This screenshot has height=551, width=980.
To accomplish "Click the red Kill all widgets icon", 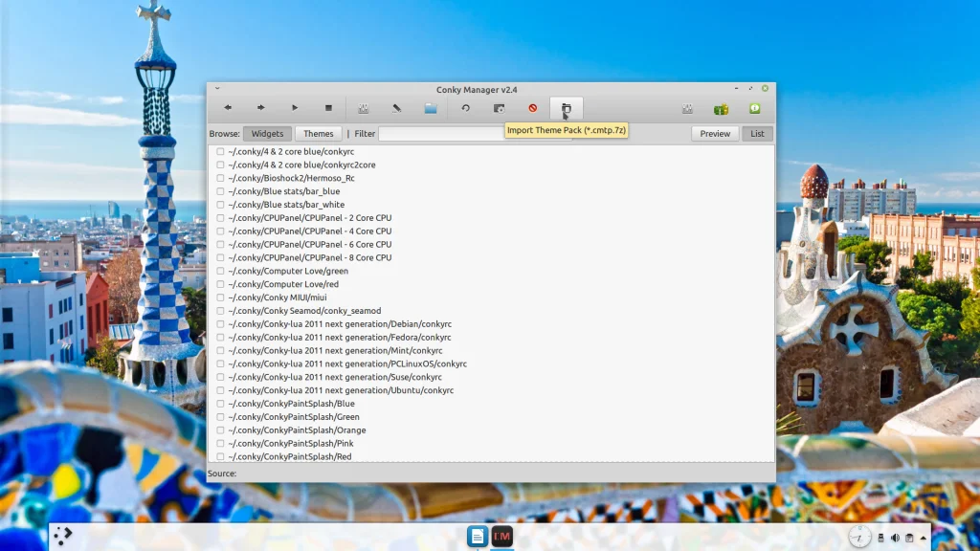I will 533,108.
